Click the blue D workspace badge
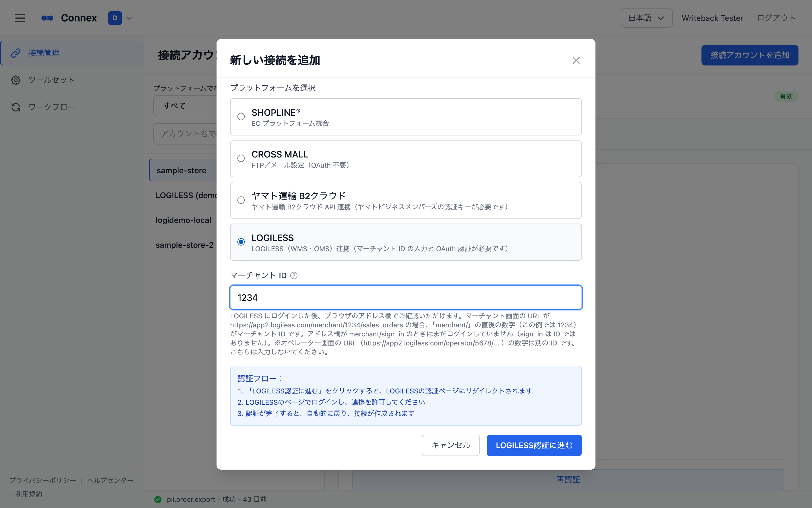 click(115, 18)
